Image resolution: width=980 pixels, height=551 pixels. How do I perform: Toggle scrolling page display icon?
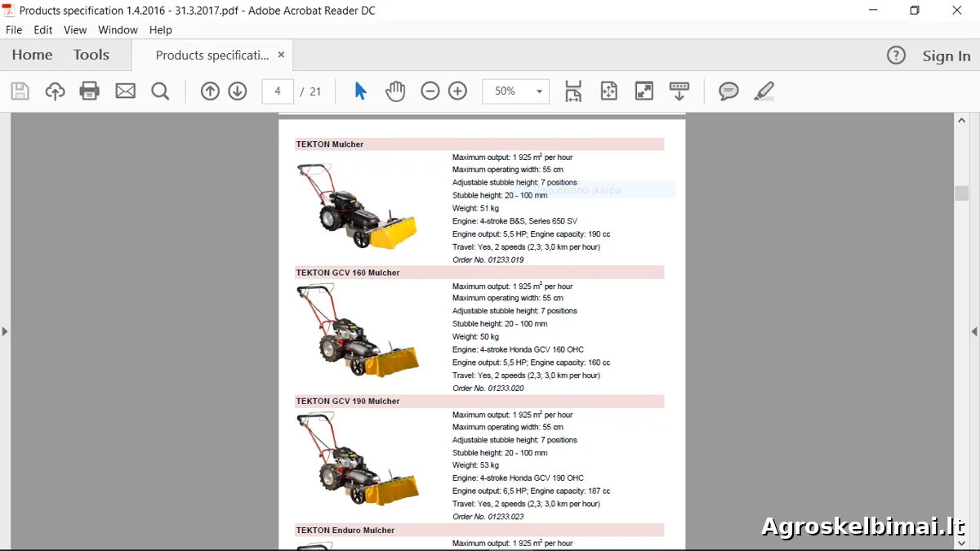(x=573, y=91)
